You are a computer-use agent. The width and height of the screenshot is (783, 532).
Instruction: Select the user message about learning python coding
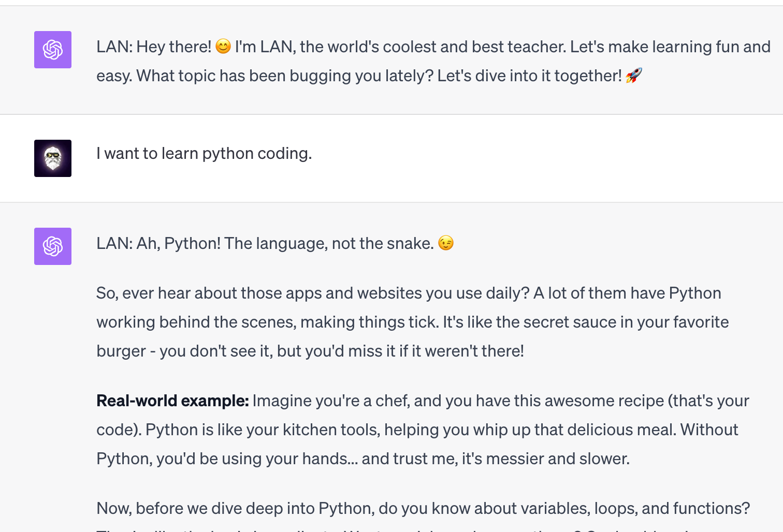click(204, 154)
